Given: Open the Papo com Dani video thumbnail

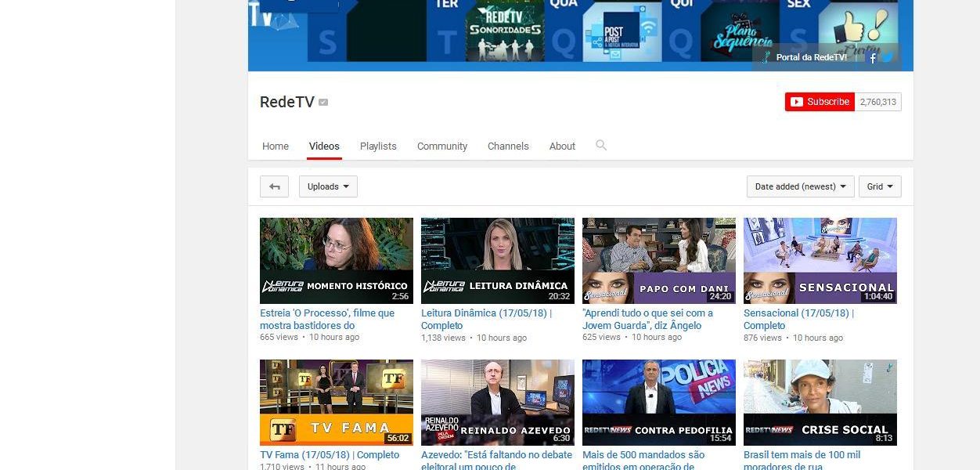Looking at the screenshot, I should point(659,260).
